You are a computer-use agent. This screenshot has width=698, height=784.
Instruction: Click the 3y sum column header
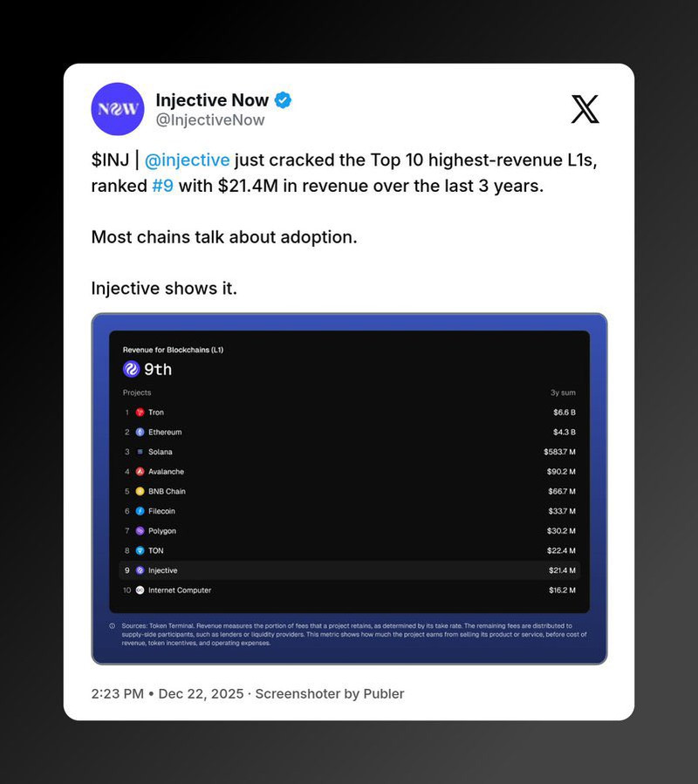click(x=563, y=393)
